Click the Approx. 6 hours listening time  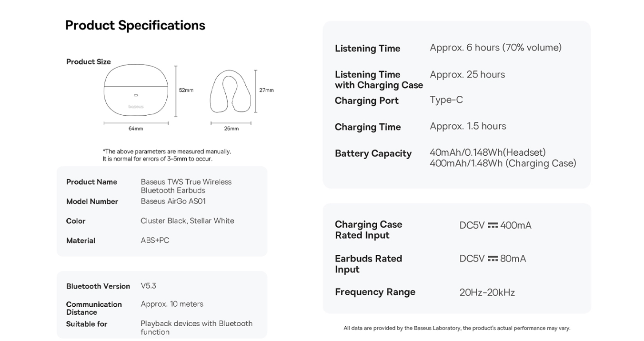coord(496,48)
